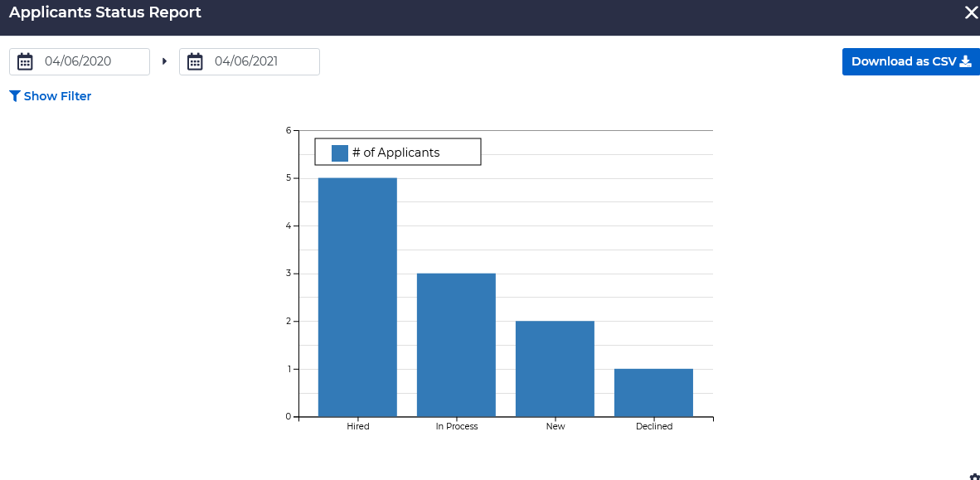Click the In Process x-axis label

click(x=456, y=426)
